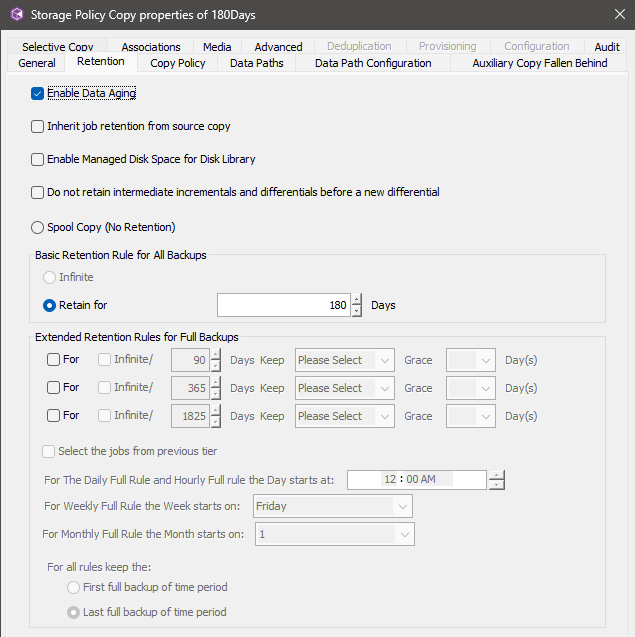Open the Data Paths tab
The height and width of the screenshot is (637, 635).
[257, 63]
